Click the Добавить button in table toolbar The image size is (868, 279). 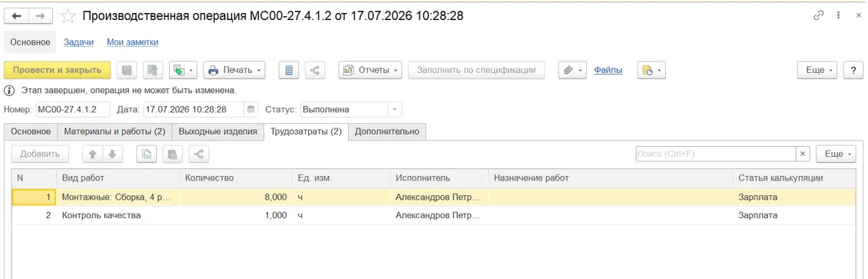40,154
